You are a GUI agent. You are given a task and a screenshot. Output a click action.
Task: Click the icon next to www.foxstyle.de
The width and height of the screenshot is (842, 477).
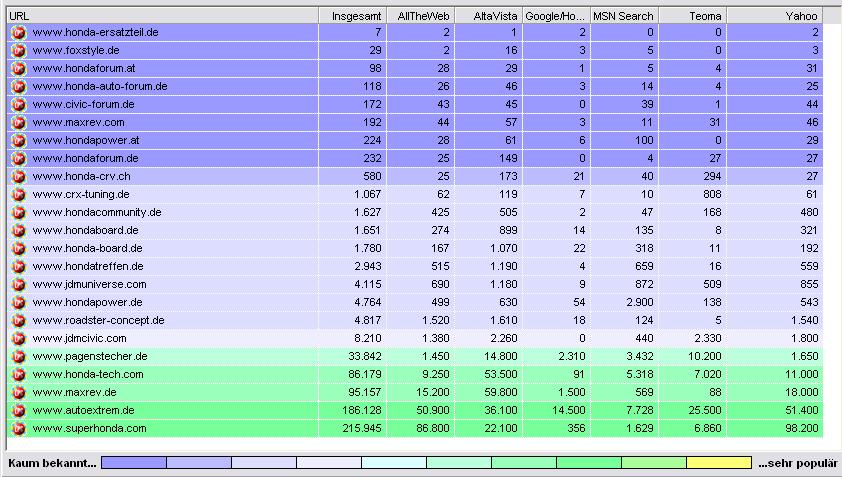[x=17, y=51]
